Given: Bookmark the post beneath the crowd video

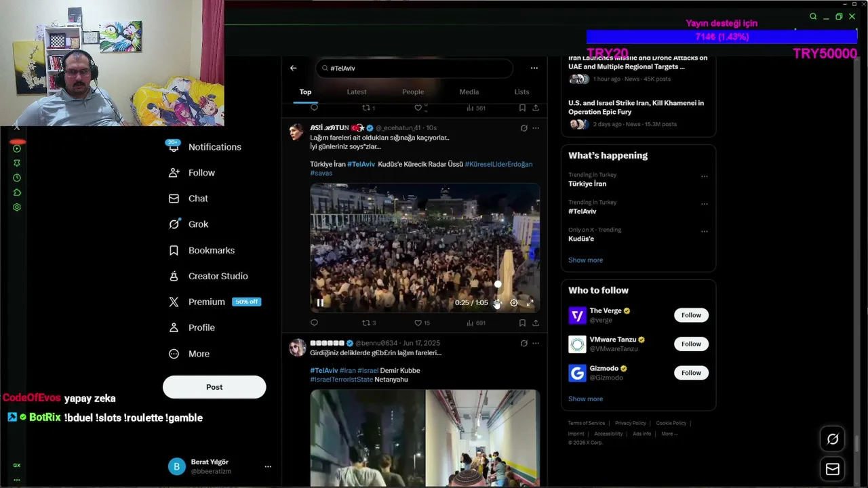Looking at the screenshot, I should [522, 323].
